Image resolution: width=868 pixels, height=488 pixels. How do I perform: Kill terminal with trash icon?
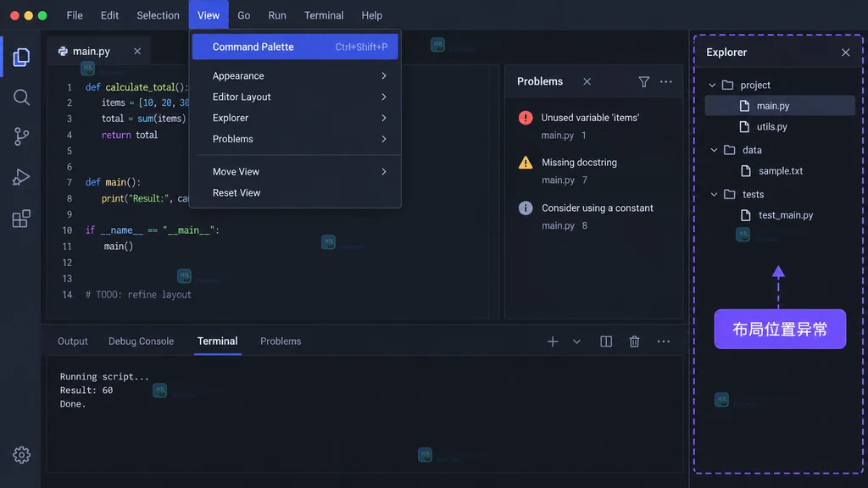pyautogui.click(x=634, y=342)
